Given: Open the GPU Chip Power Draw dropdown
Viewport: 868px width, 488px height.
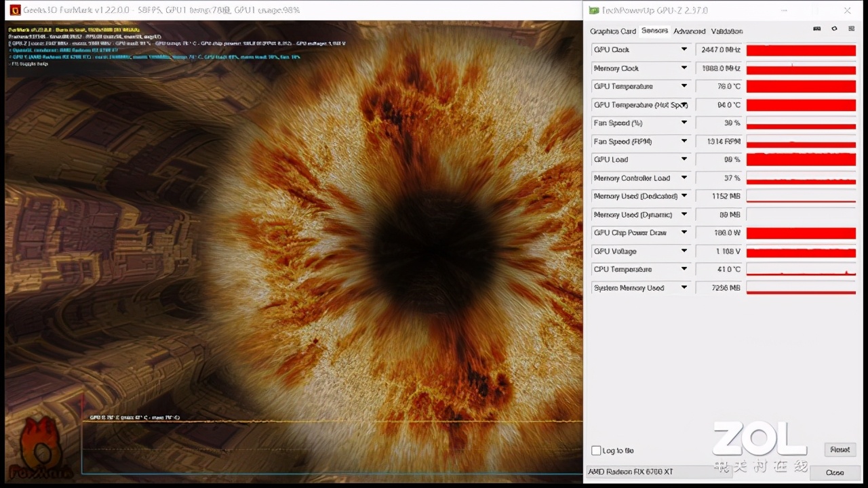Looking at the screenshot, I should coord(684,232).
